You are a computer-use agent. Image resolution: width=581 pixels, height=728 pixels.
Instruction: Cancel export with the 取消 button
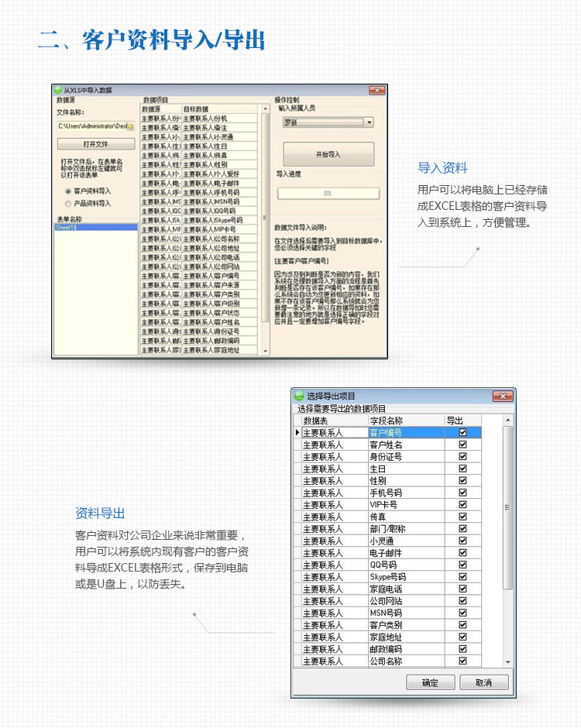484,682
